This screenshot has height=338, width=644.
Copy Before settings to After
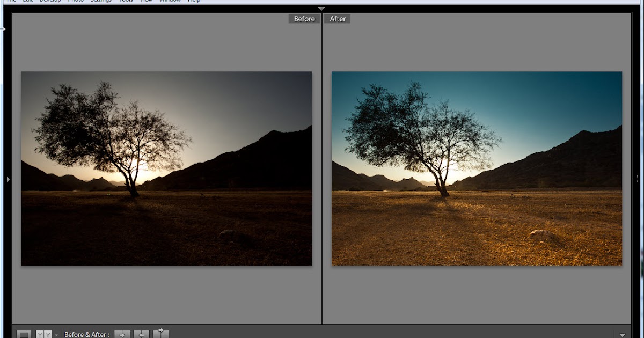[122, 334]
